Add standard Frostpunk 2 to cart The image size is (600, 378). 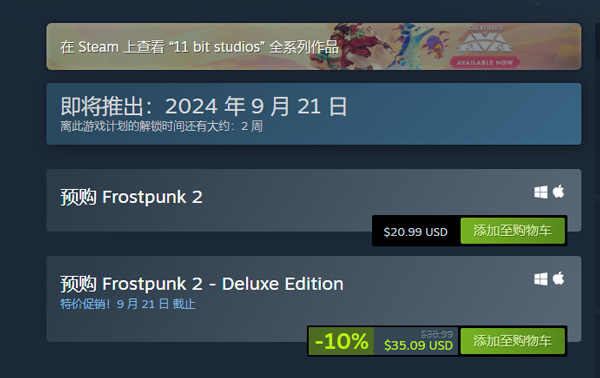tap(512, 231)
